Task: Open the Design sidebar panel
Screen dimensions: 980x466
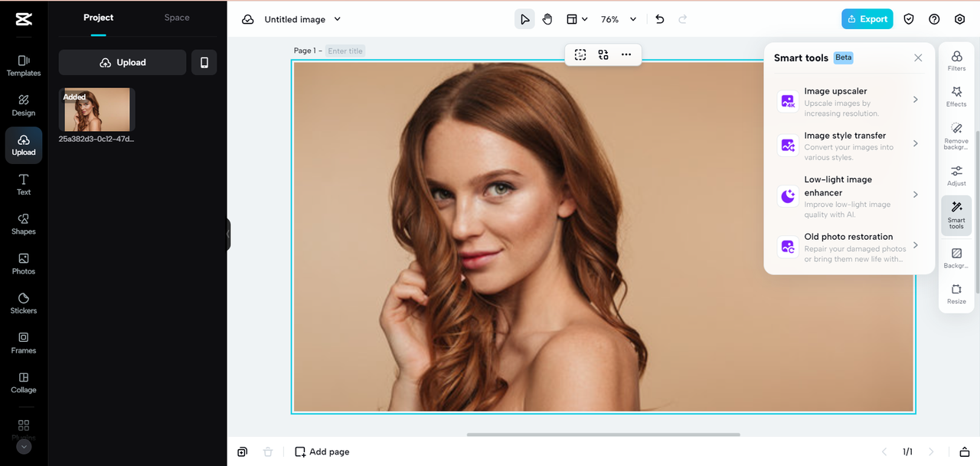Action: point(24,105)
